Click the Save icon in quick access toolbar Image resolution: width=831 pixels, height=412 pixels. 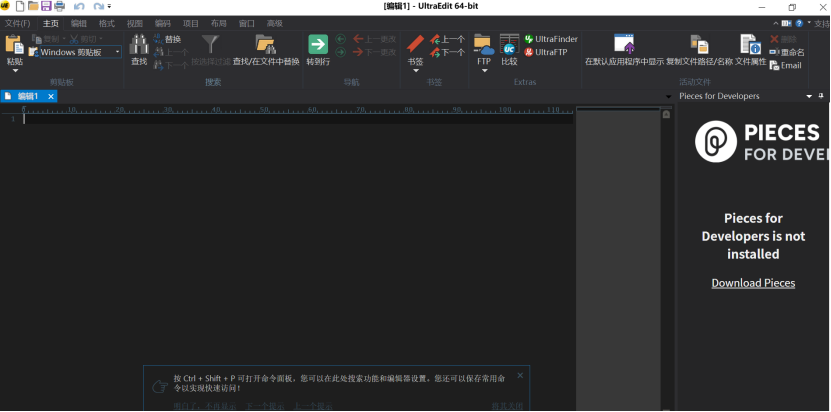tap(46, 7)
